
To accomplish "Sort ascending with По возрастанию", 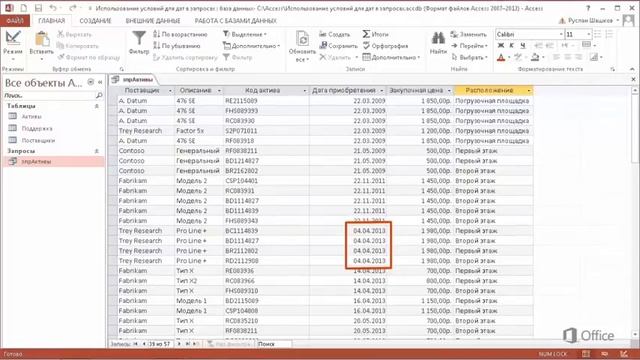I will tap(180, 34).
